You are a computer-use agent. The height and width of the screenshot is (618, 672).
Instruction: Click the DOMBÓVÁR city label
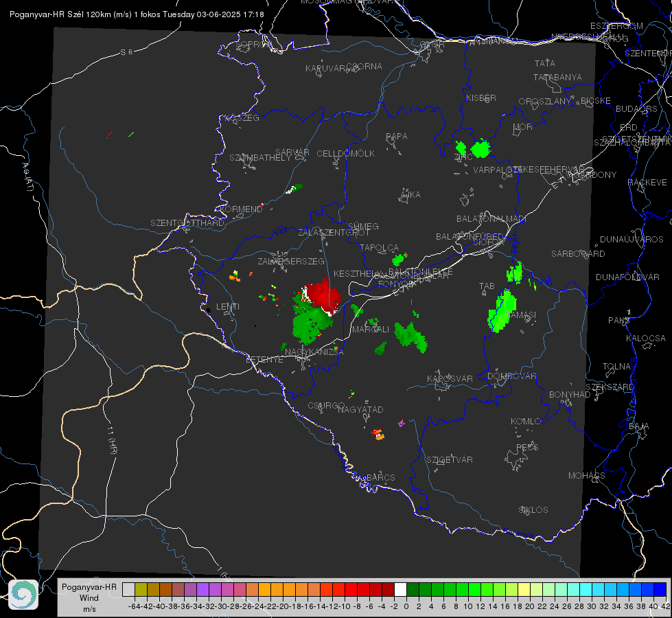point(511,376)
